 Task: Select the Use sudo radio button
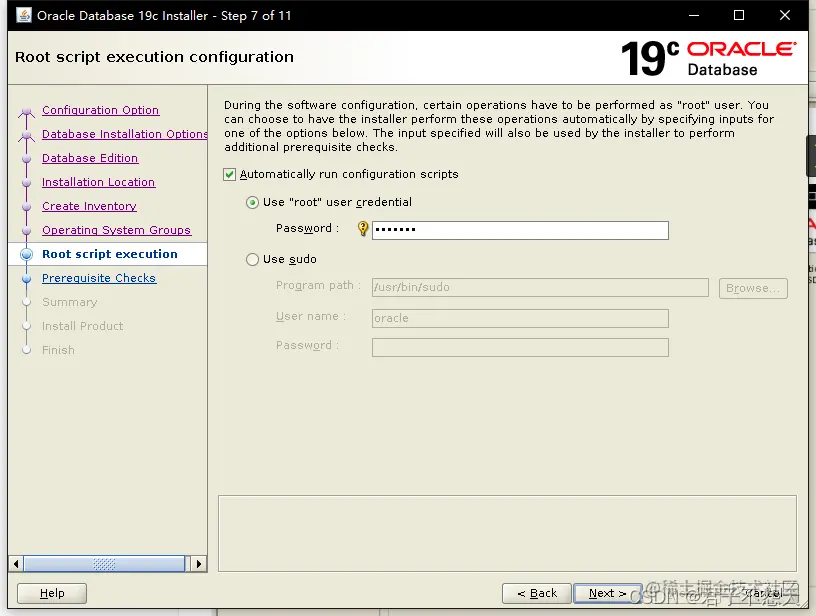[x=252, y=259]
